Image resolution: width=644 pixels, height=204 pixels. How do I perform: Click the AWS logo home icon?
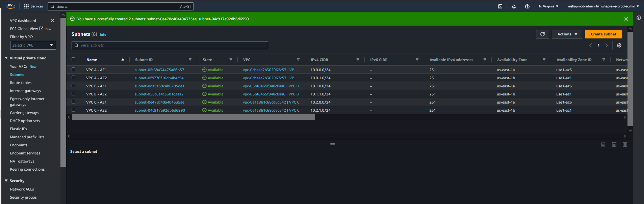(x=10, y=6)
